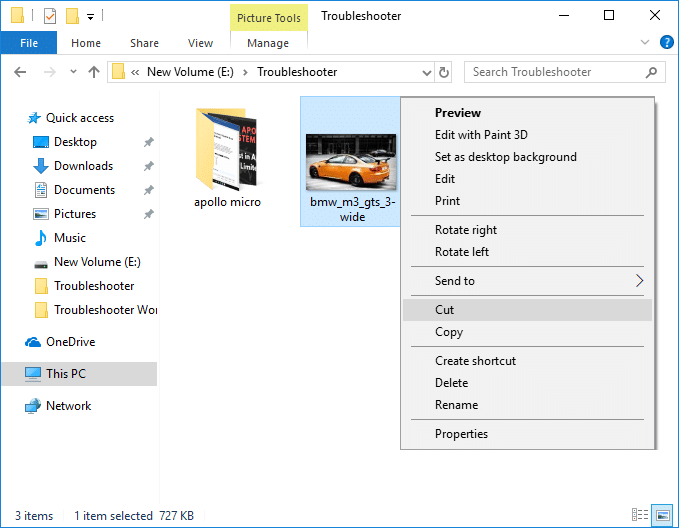Click the Back navigation arrow
Image resolution: width=679 pixels, height=528 pixels.
click(20, 72)
